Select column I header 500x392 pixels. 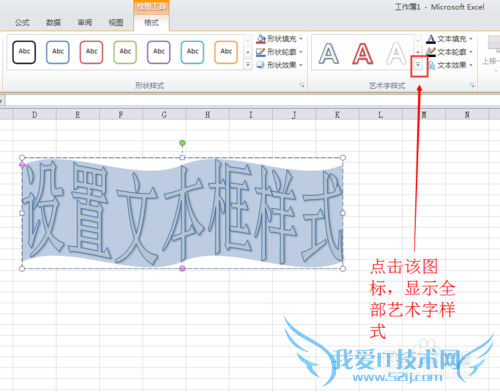click(x=251, y=115)
